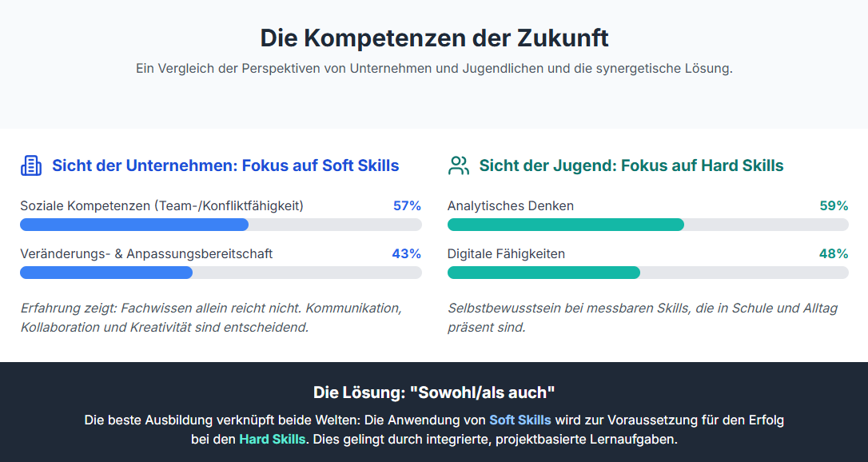The width and height of the screenshot is (868, 462).
Task: Click the highlighted green Hard Skills text
Action: pos(272,439)
